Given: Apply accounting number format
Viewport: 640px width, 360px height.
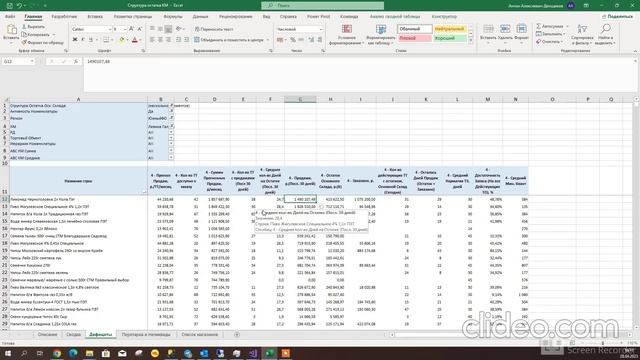Looking at the screenshot, I should click(x=280, y=40).
